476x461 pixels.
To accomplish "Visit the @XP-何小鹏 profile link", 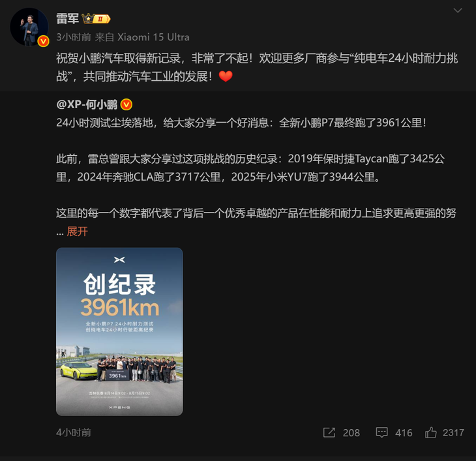I will (87, 105).
